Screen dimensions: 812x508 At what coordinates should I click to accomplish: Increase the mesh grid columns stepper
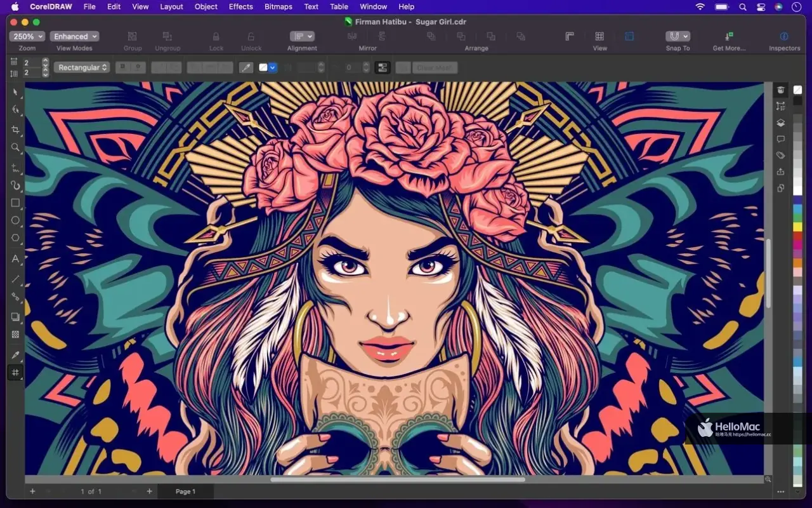pyautogui.click(x=45, y=60)
